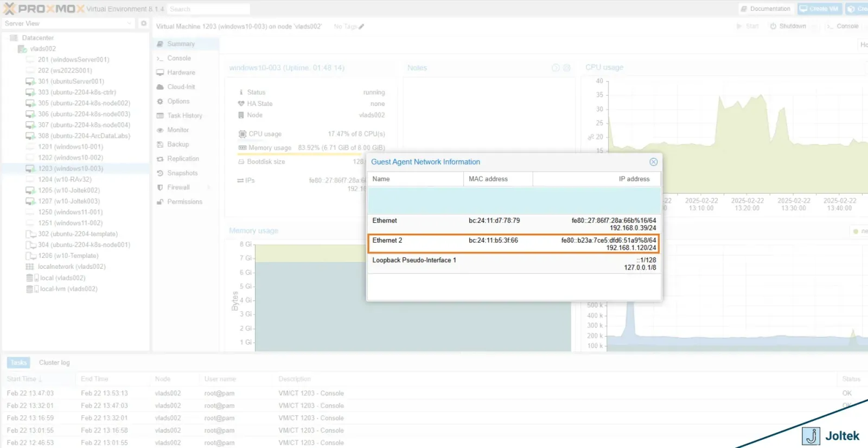The image size is (868, 448).
Task: Click the Task History list icon
Action: (160, 116)
